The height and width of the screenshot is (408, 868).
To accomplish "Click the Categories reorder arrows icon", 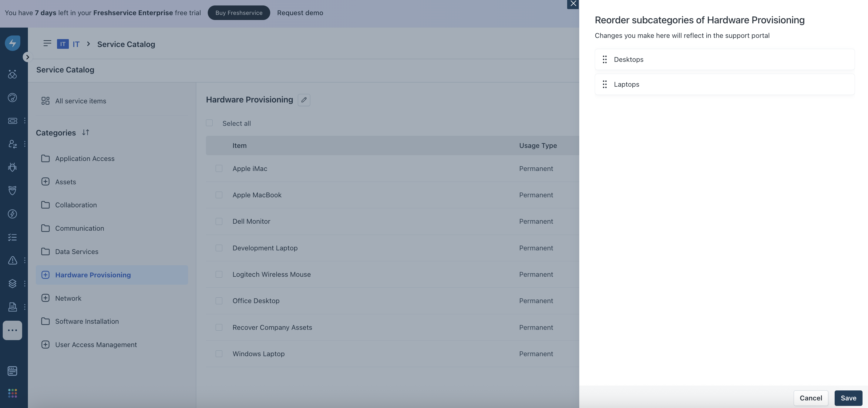I will pos(86,132).
